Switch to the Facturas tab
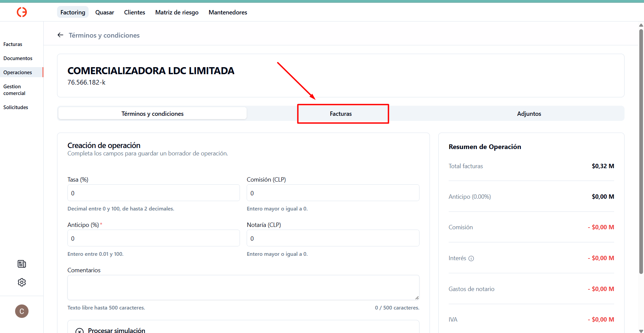 341,114
